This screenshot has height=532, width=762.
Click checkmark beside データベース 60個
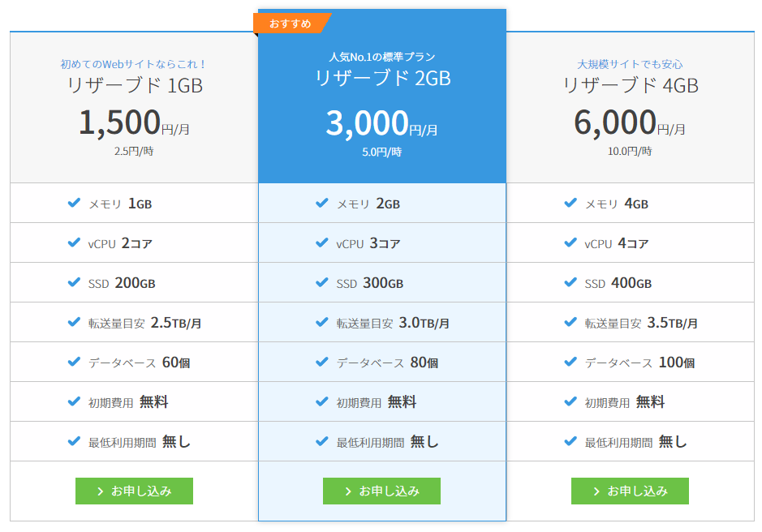click(x=74, y=362)
